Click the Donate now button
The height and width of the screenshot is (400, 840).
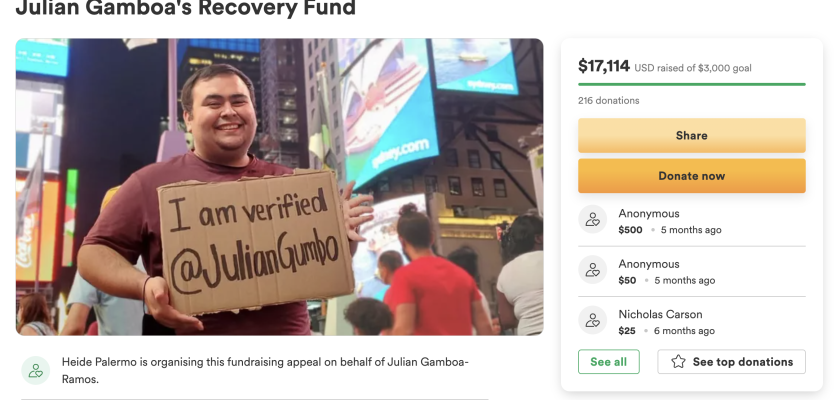point(692,176)
